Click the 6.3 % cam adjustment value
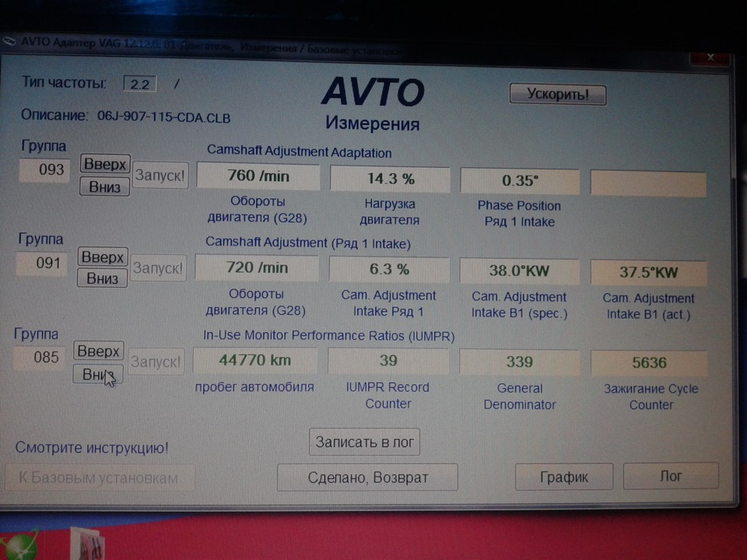The height and width of the screenshot is (560, 747). tap(389, 270)
